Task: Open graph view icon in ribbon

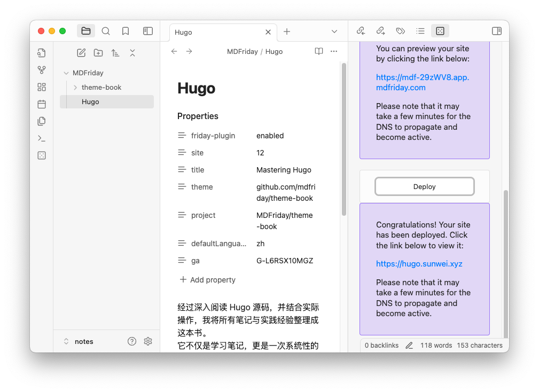Action: pos(42,70)
